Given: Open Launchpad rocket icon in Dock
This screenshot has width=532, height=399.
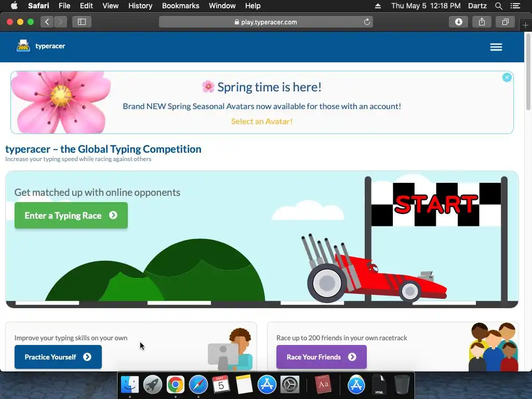Looking at the screenshot, I should click(x=153, y=385).
